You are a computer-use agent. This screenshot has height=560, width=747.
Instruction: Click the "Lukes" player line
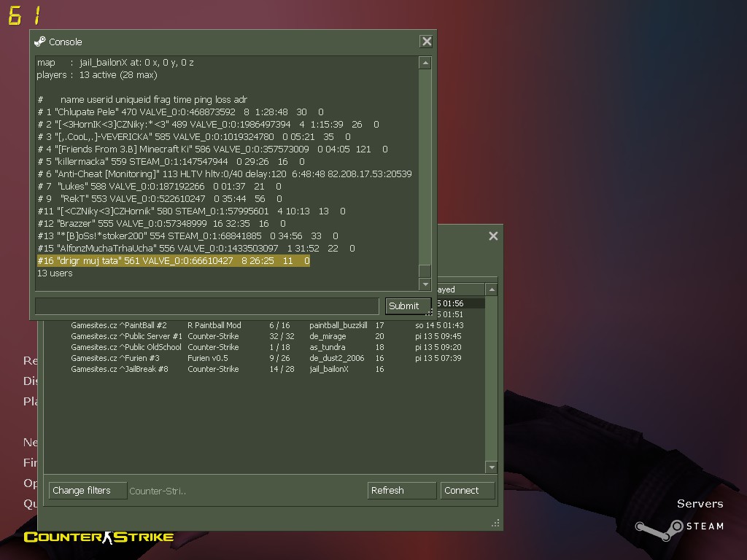pyautogui.click(x=160, y=187)
